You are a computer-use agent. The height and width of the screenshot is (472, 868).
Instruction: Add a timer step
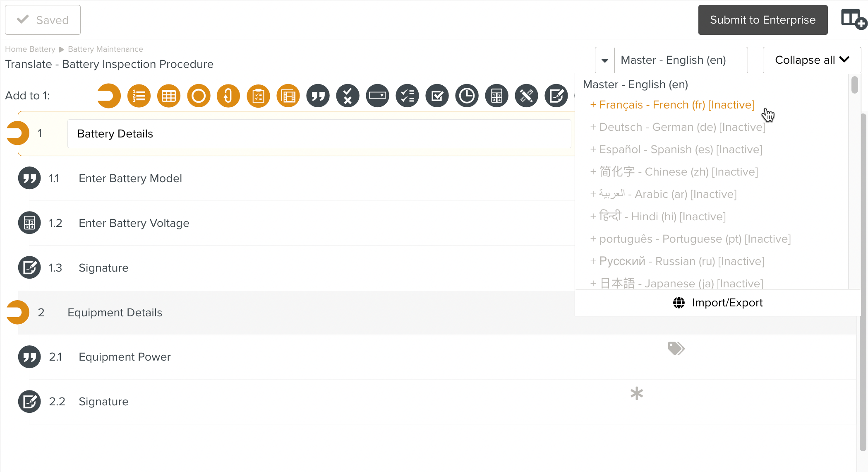[466, 96]
